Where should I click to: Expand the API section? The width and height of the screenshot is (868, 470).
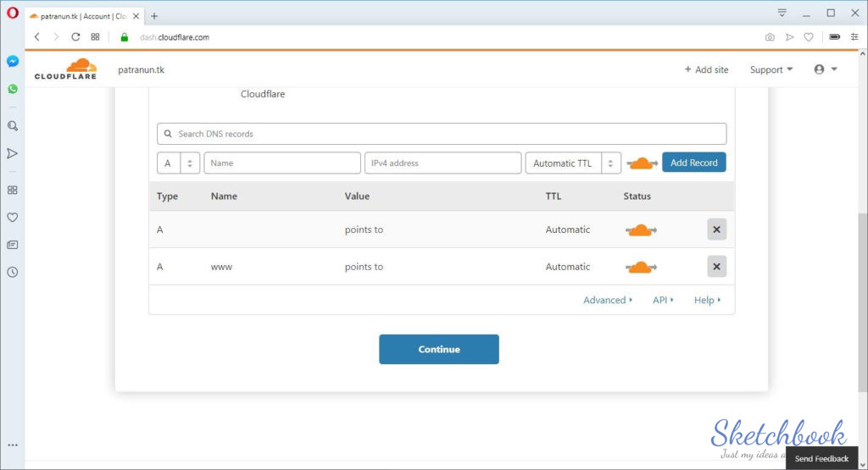pos(663,300)
